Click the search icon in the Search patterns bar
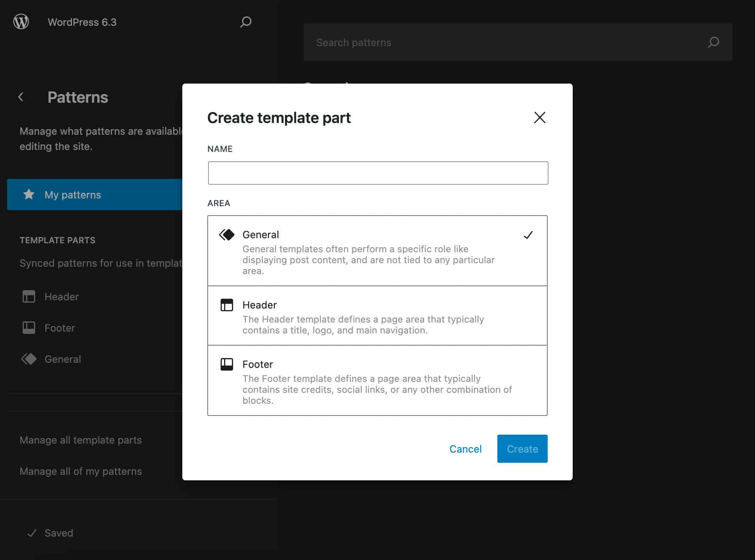Viewport: 755px width, 560px height. click(x=714, y=42)
